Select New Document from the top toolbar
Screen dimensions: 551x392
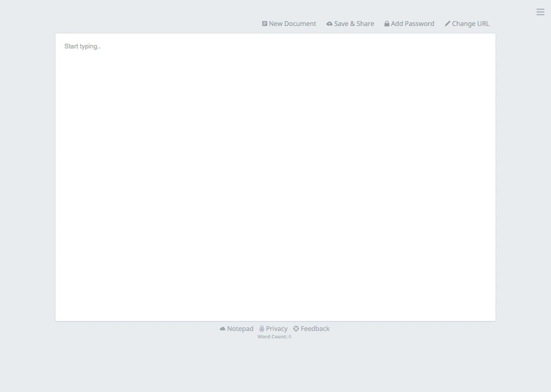(293, 23)
